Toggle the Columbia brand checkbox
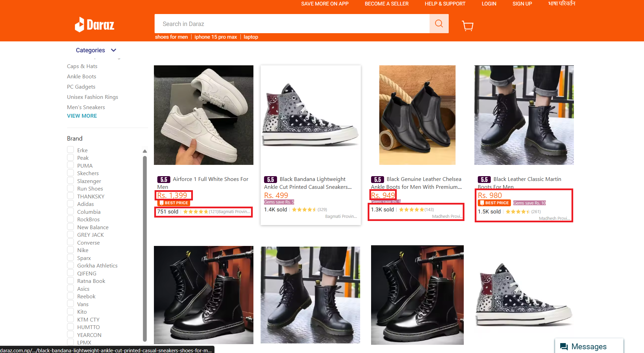644x353 pixels. (70, 211)
